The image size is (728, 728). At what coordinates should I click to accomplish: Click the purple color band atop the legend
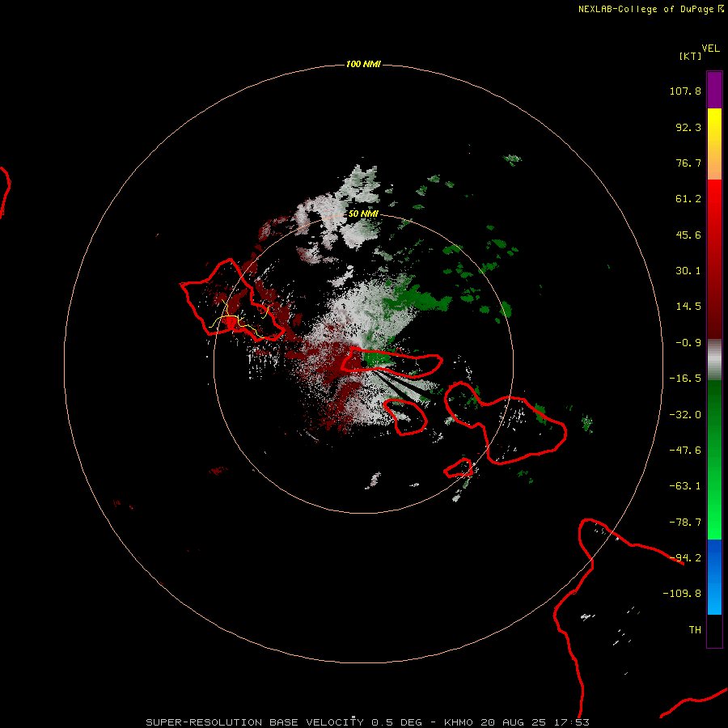(714, 90)
